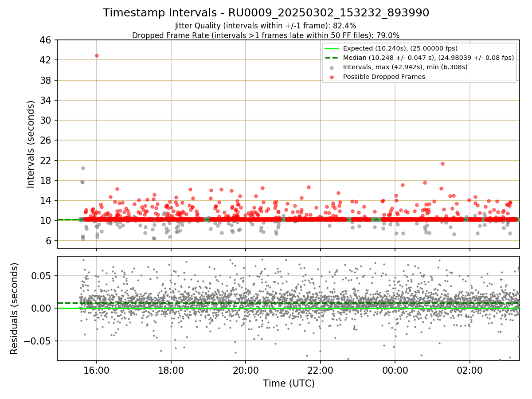
Task: Click the 'Dropped Frame Rate' 79.0% subtitle line
Action: coord(266,35)
